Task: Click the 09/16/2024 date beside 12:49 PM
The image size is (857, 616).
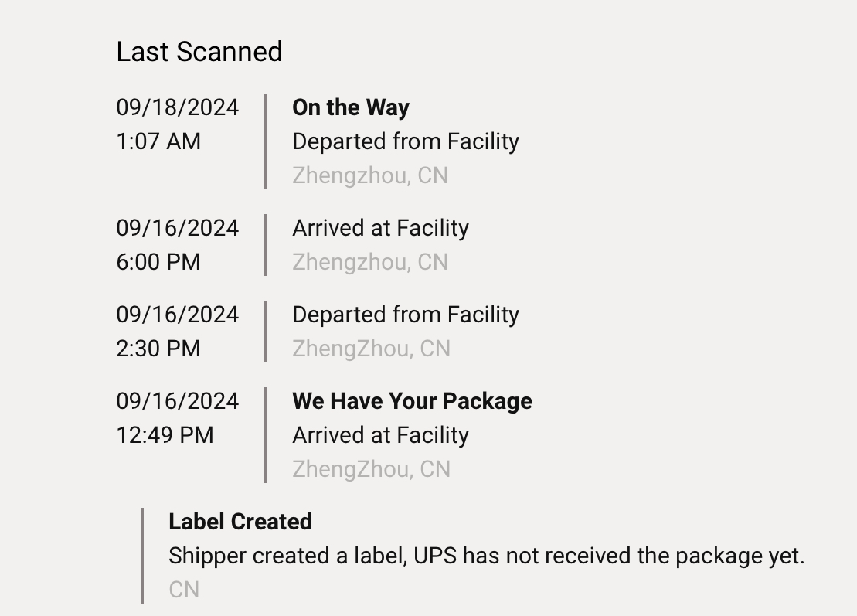Action: (177, 401)
